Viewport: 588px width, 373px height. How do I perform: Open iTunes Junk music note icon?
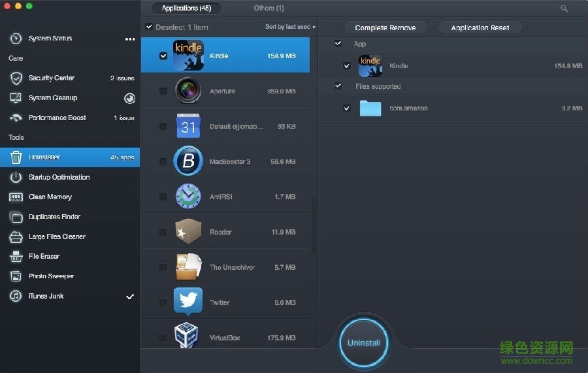point(16,296)
